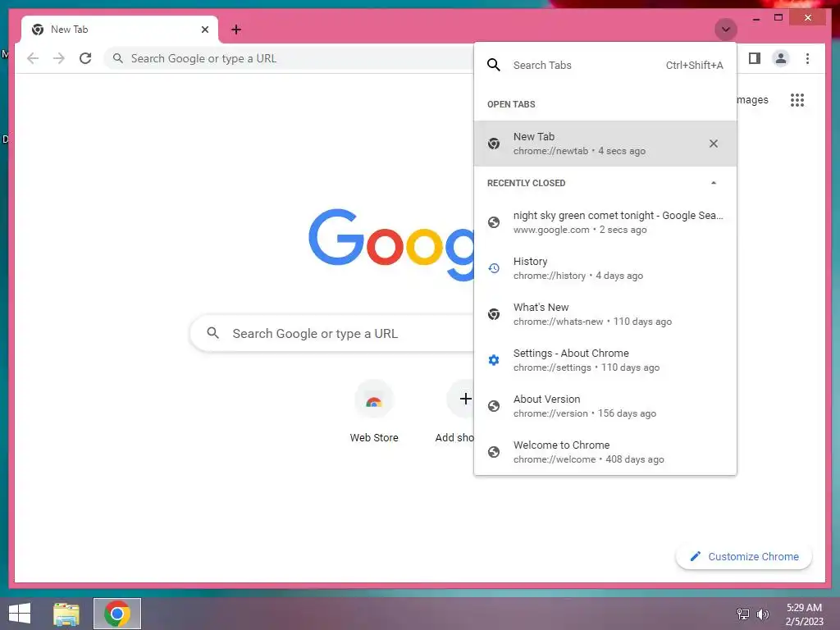
Task: Open the Windows Start button
Action: point(20,614)
